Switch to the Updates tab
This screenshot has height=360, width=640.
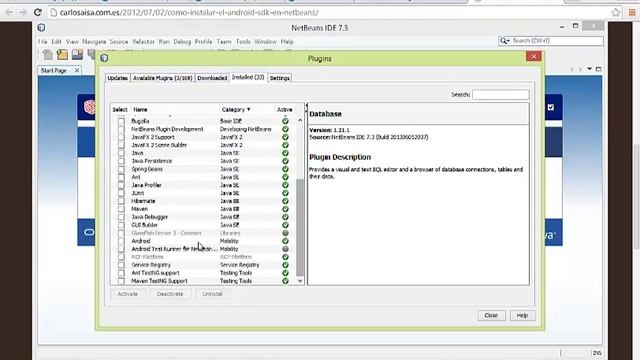118,78
